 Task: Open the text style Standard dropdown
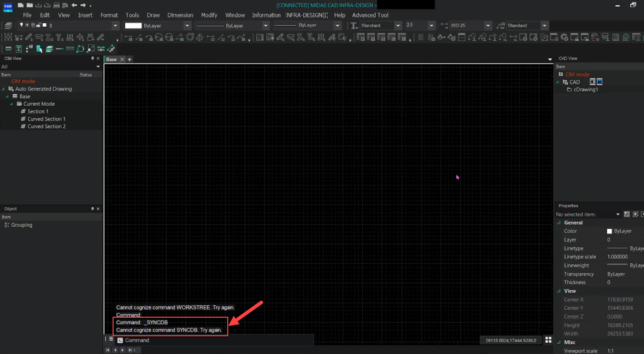398,25
